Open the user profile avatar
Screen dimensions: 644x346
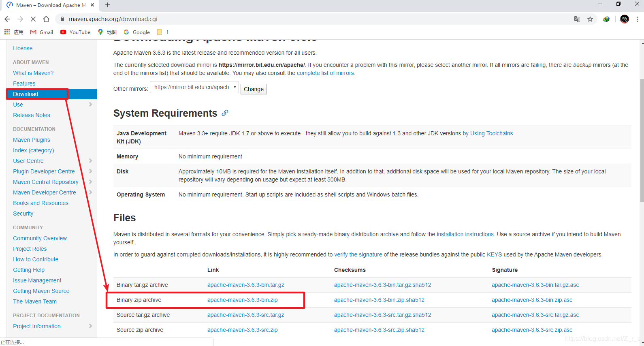click(x=625, y=19)
